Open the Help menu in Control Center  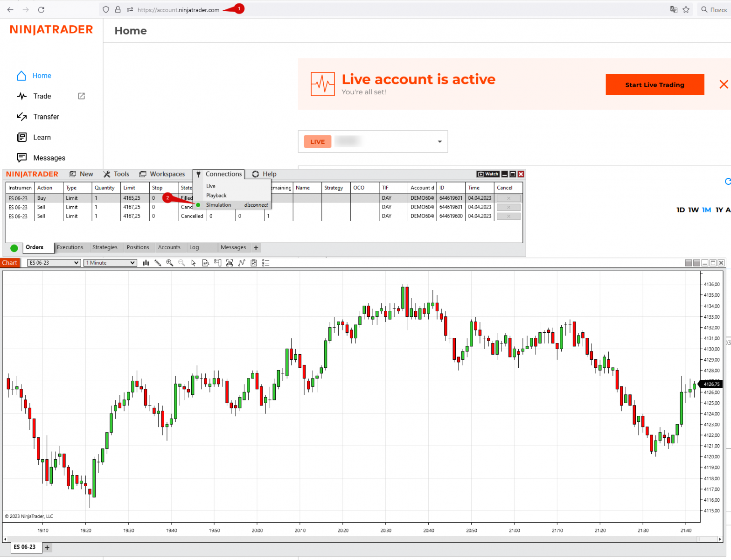click(x=265, y=174)
